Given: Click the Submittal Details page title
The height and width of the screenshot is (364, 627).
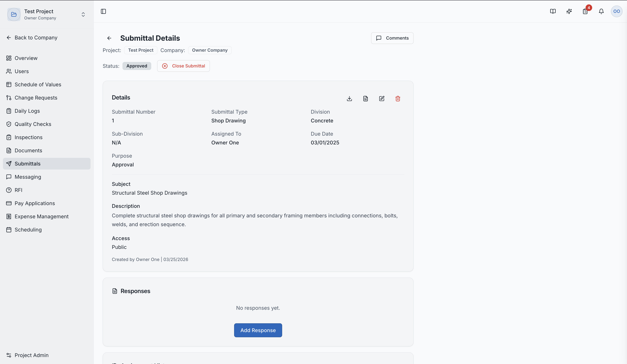Looking at the screenshot, I should (150, 38).
